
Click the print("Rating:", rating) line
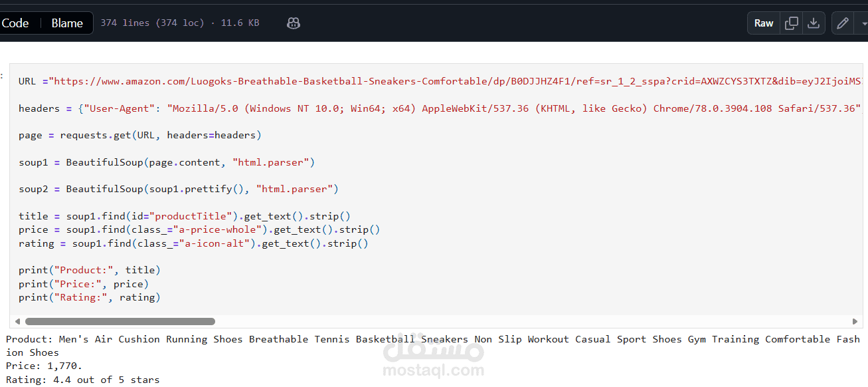(90, 297)
